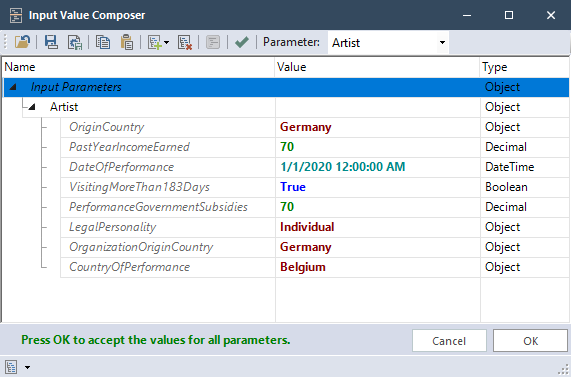Click the 1/1/2020 12:00:00 AM date value

coord(343,167)
